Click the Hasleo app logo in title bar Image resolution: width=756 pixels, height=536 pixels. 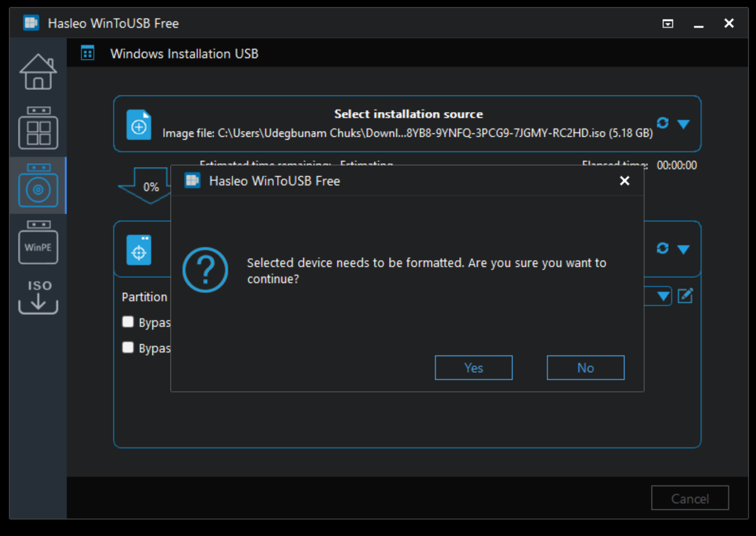32,23
